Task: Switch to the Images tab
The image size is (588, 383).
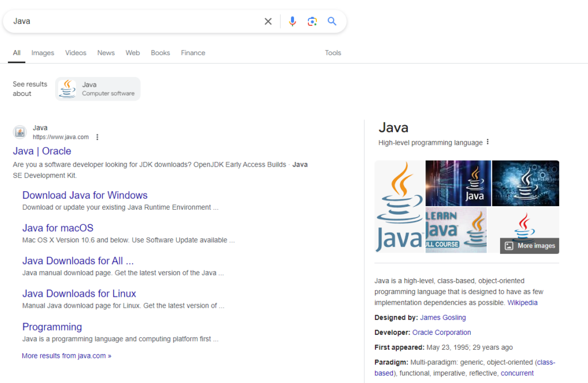Action: point(42,53)
